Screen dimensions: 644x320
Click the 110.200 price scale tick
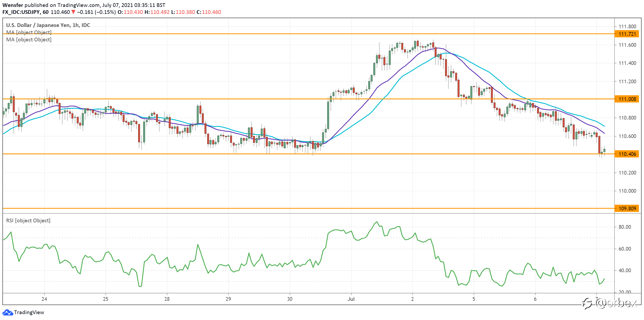(627, 173)
